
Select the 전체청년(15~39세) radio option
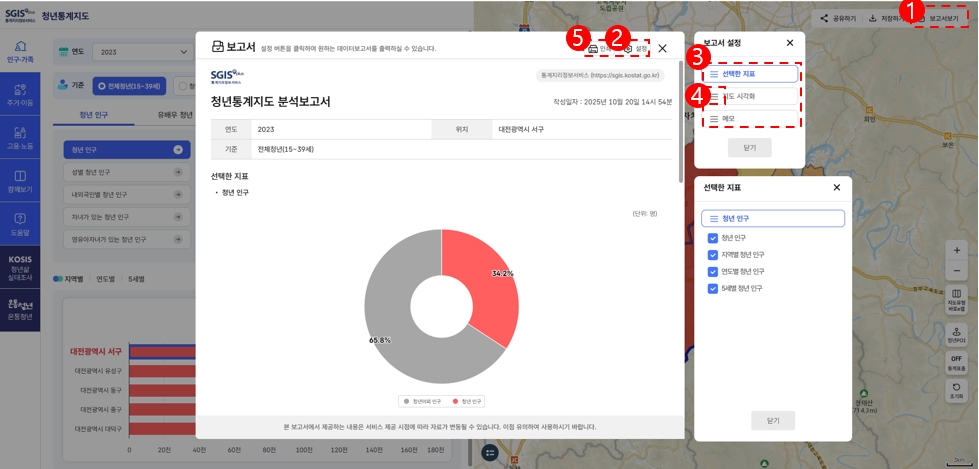(x=129, y=86)
